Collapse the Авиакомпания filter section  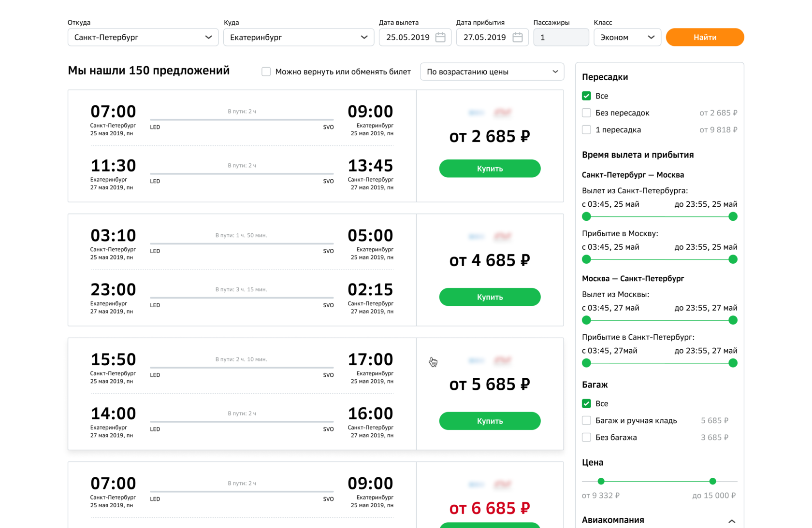tap(732, 521)
